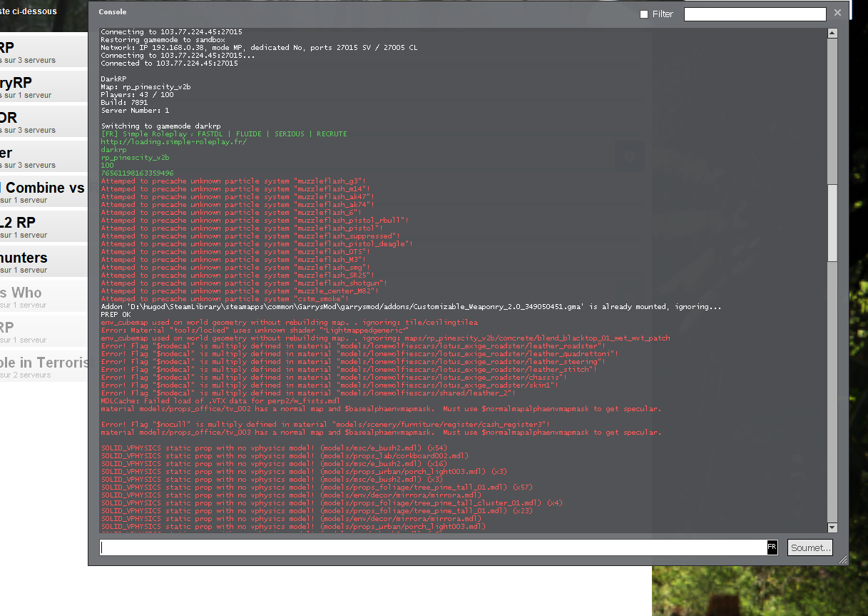Click the console resize grip corner
868x616 pixels.
point(842,560)
